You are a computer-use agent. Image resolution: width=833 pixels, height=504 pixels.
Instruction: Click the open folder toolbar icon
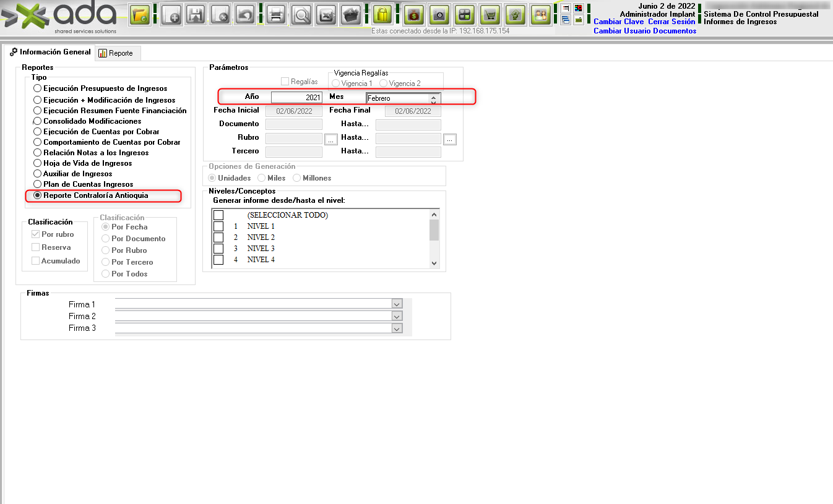pos(140,14)
